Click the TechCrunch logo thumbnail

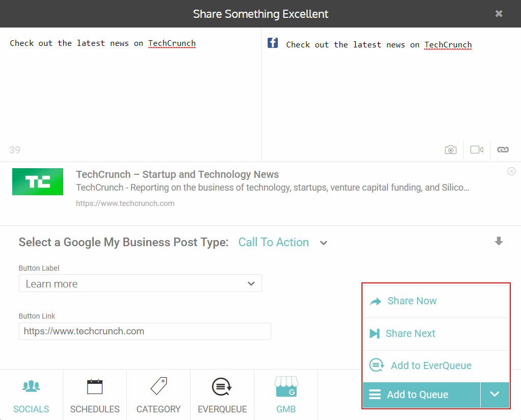click(x=38, y=181)
